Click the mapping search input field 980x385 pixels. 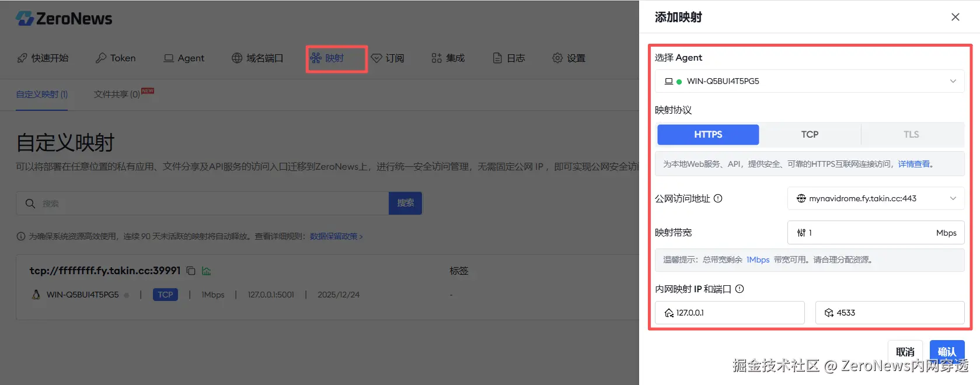click(203, 203)
